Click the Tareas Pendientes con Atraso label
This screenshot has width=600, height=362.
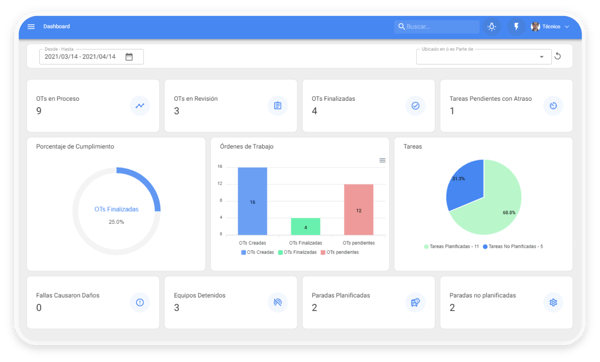point(491,99)
